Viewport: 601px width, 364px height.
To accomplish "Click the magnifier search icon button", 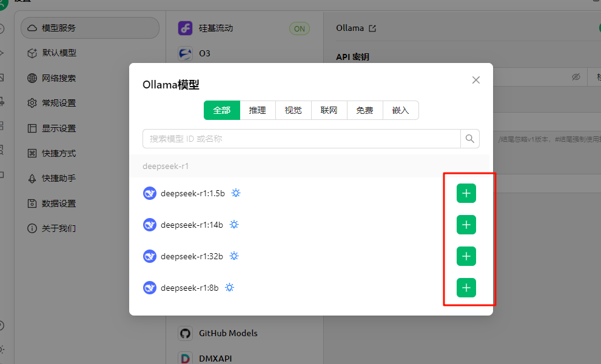I will [x=470, y=139].
